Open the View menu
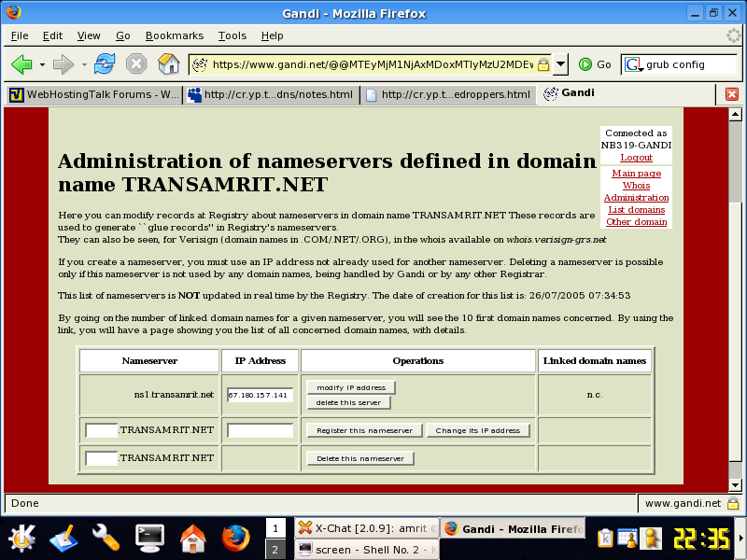 pyautogui.click(x=89, y=35)
